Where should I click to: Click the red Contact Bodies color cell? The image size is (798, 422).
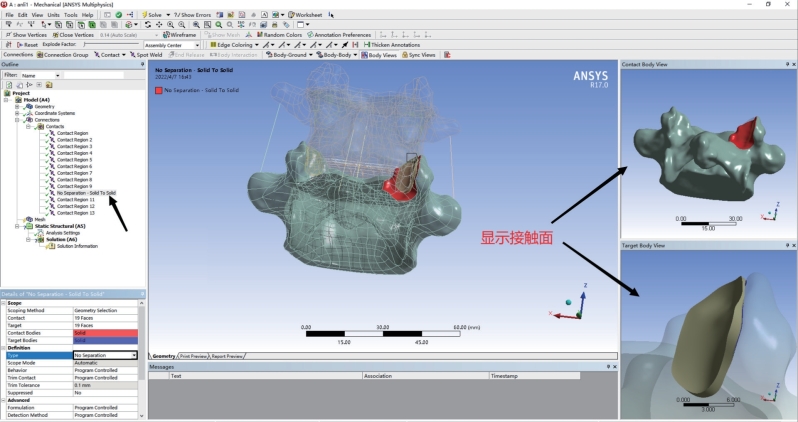pos(105,333)
